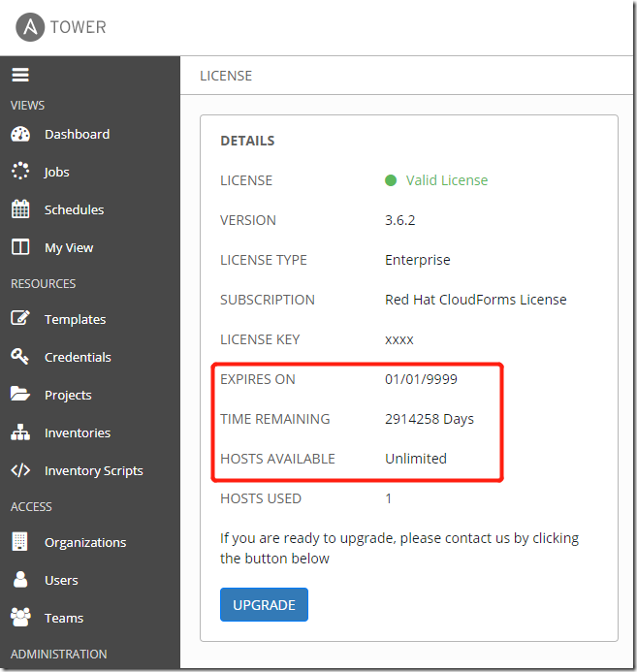Click the ADMINISTRATION section header
The width and height of the screenshot is (637, 672).
59,655
